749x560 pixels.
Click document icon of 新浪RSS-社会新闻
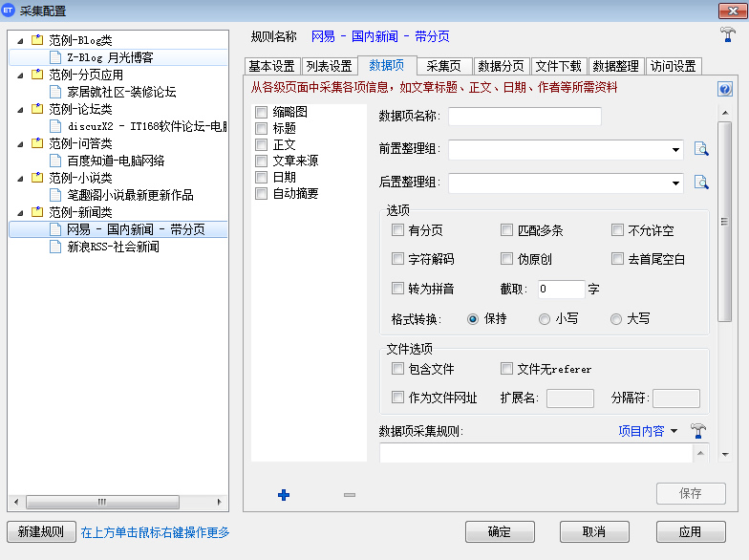click(x=55, y=247)
